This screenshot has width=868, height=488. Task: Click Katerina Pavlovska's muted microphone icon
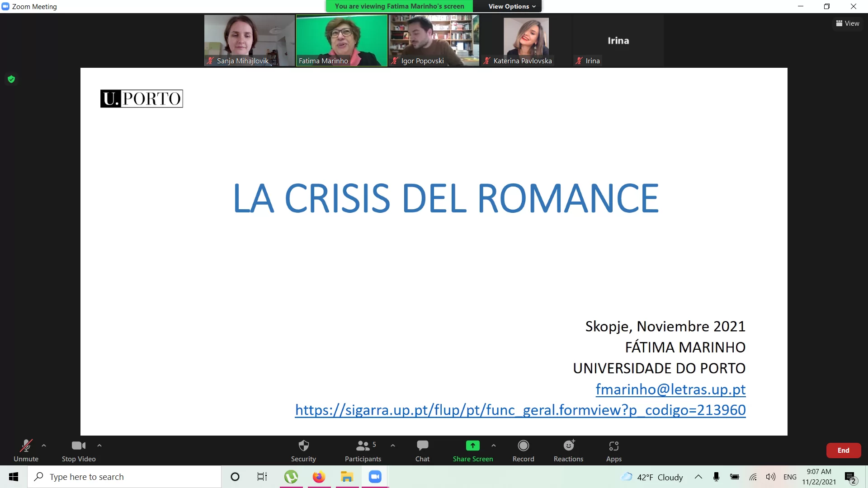pyautogui.click(x=487, y=61)
